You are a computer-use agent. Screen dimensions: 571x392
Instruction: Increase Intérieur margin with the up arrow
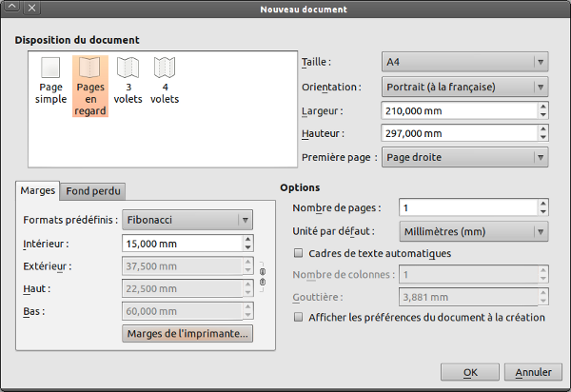pos(248,239)
